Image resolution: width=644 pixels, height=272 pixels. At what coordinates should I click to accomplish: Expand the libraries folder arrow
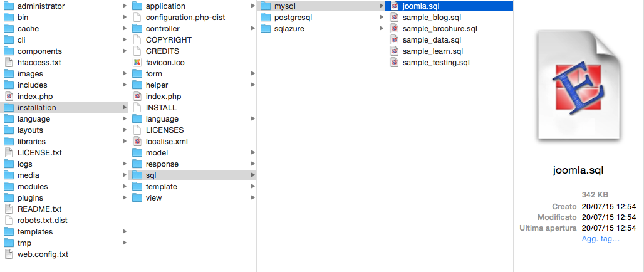pyautogui.click(x=125, y=142)
